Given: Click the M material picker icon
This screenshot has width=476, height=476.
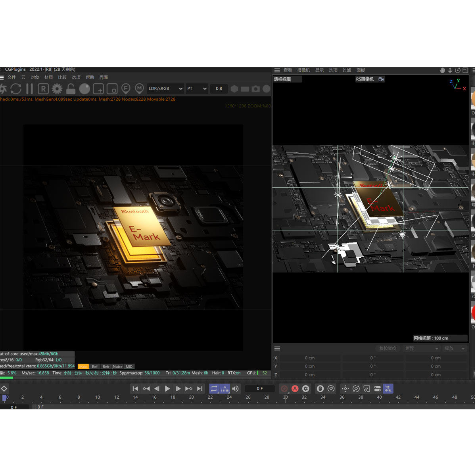Looking at the screenshot, I should [x=139, y=88].
